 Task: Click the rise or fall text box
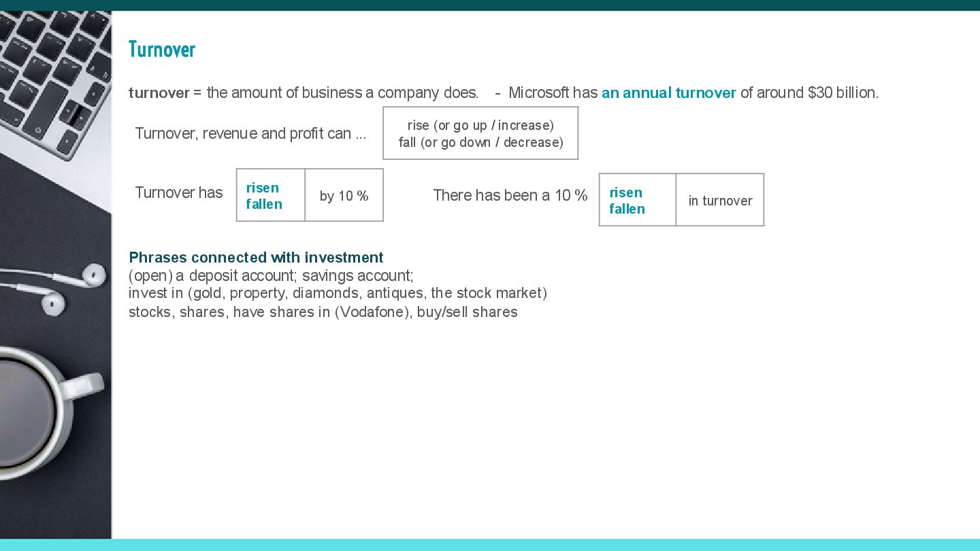[x=480, y=133]
